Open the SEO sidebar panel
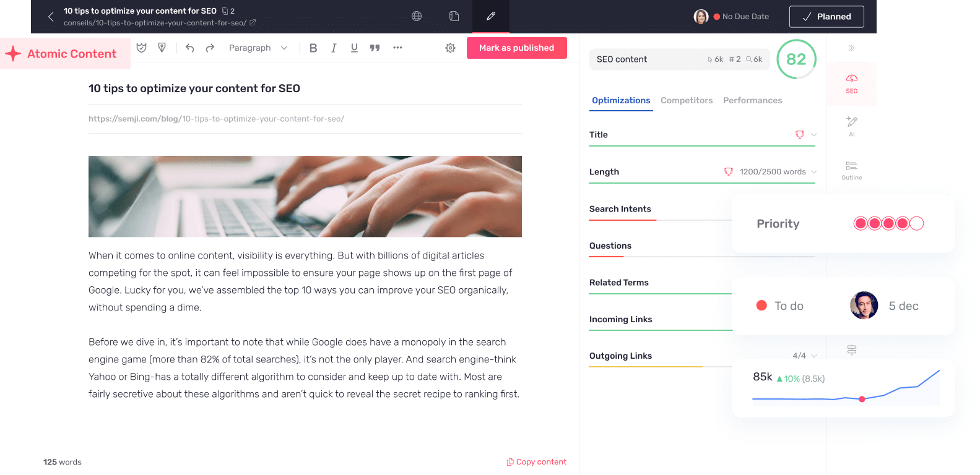 (852, 84)
